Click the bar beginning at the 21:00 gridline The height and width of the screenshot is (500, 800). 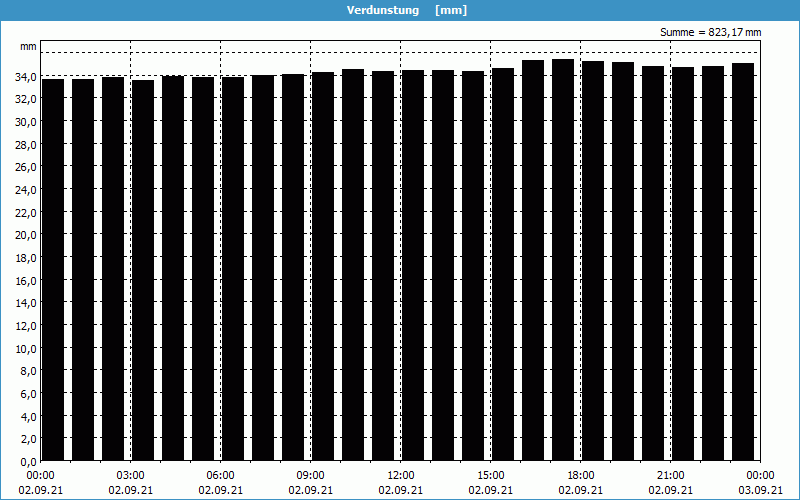tap(683, 264)
